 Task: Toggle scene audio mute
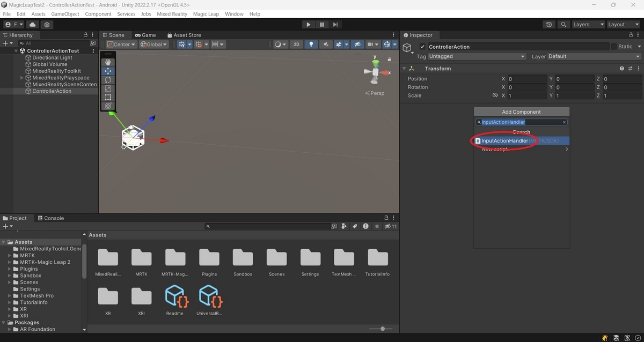pos(326,44)
